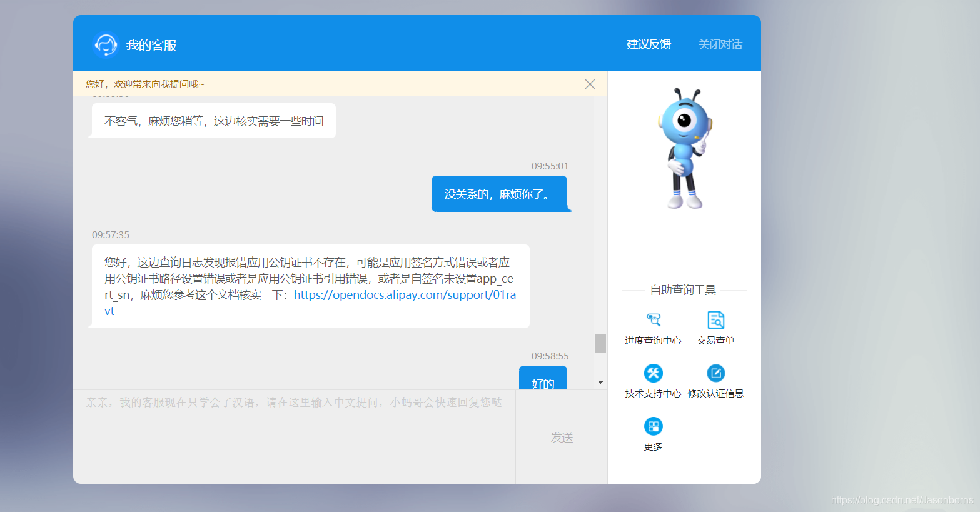Click the 09:55:01 timestamp
Viewport: 980px width, 512px height.
550,166
